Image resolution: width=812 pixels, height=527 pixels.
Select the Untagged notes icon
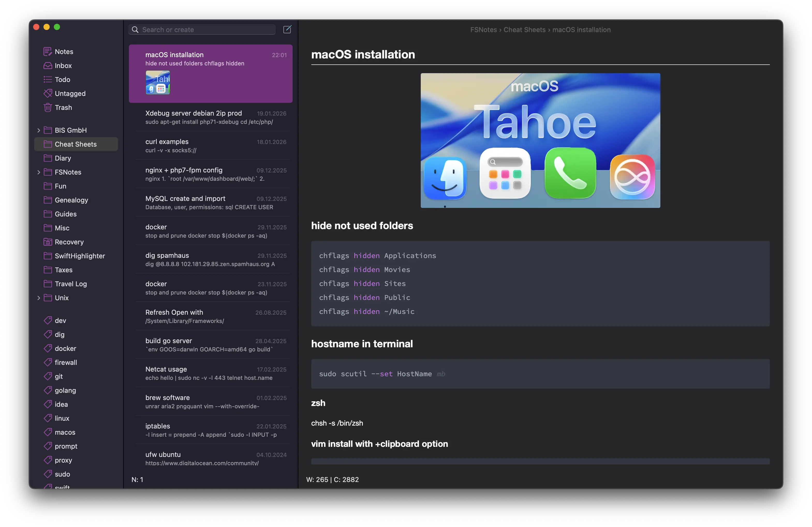click(47, 93)
